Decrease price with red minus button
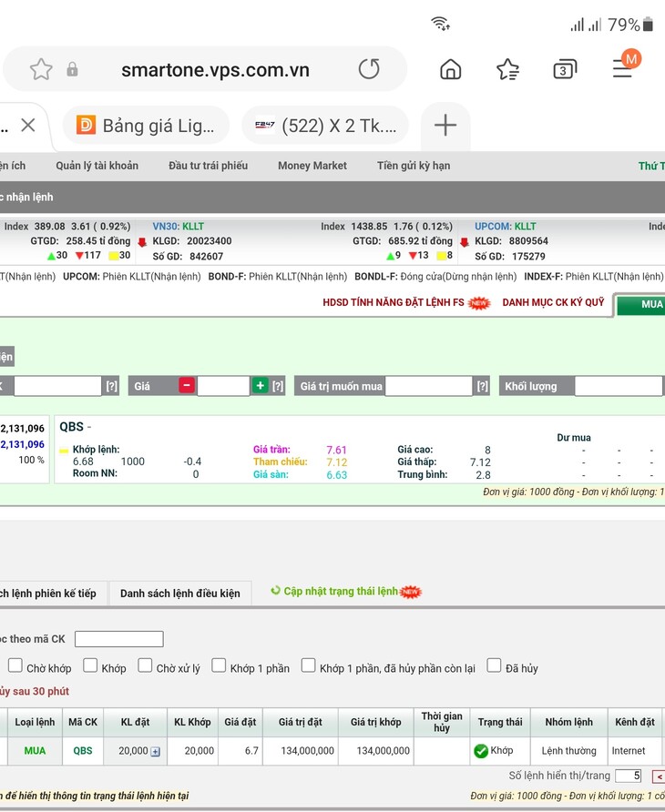Viewport: 665px width, 812px height. pyautogui.click(x=187, y=385)
